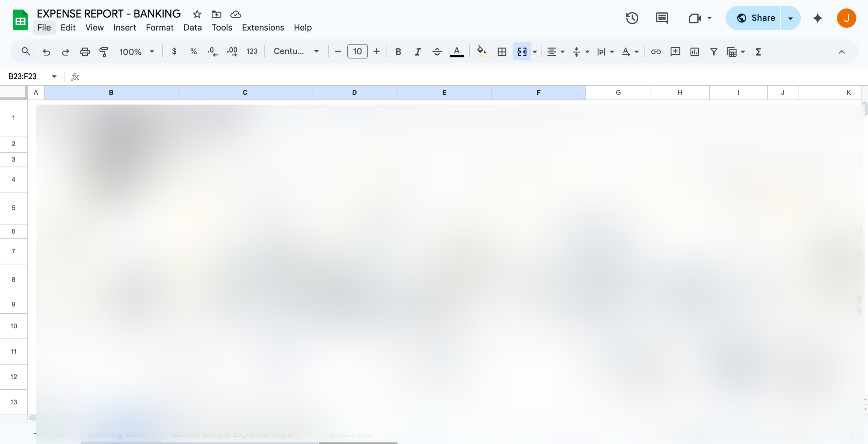Click the Insert chart icon
The height and width of the screenshot is (444, 868).
pyautogui.click(x=694, y=52)
